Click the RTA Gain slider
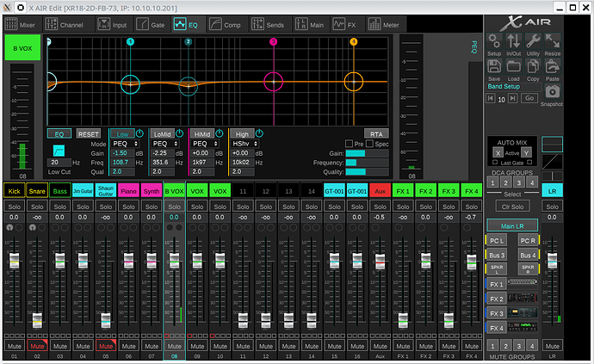This screenshot has width=594, height=364. (366, 152)
